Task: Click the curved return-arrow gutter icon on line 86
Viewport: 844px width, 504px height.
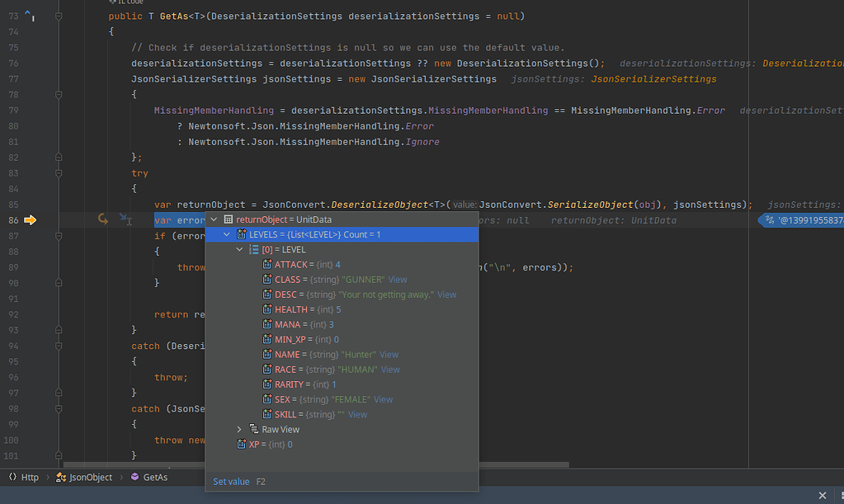Action: point(102,219)
